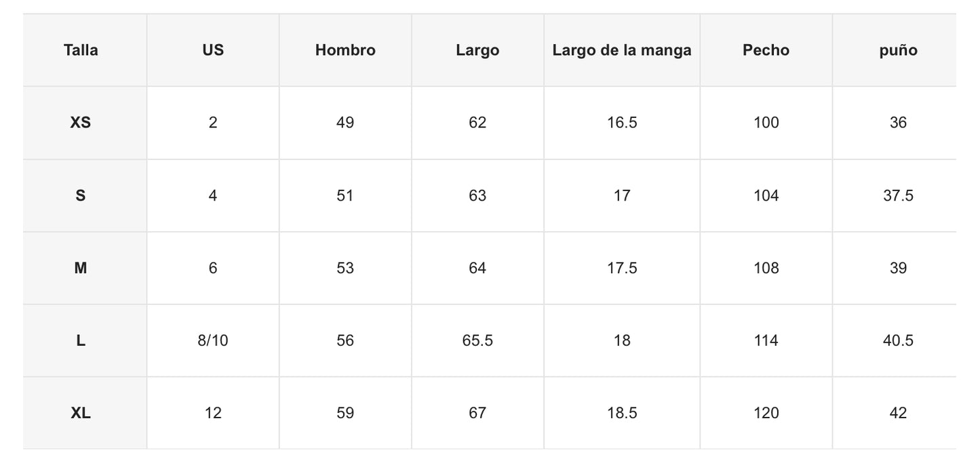
Task: Select the 16.5 sleeve length cell
Action: coord(622,123)
